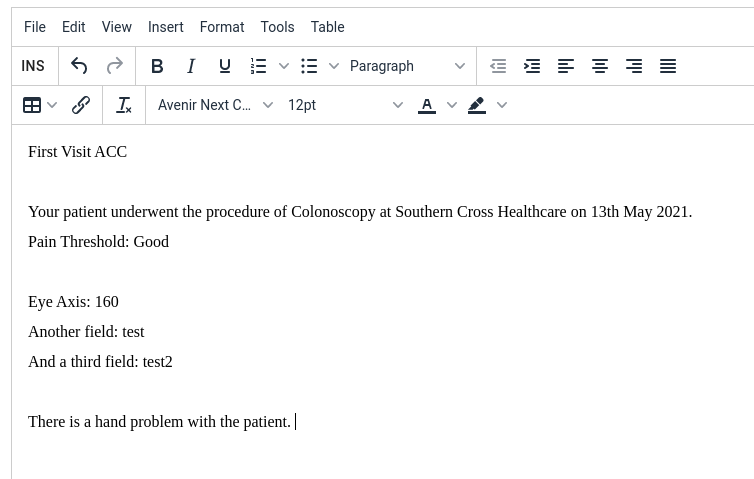
Task: Justify the text alignment
Action: [x=668, y=66]
